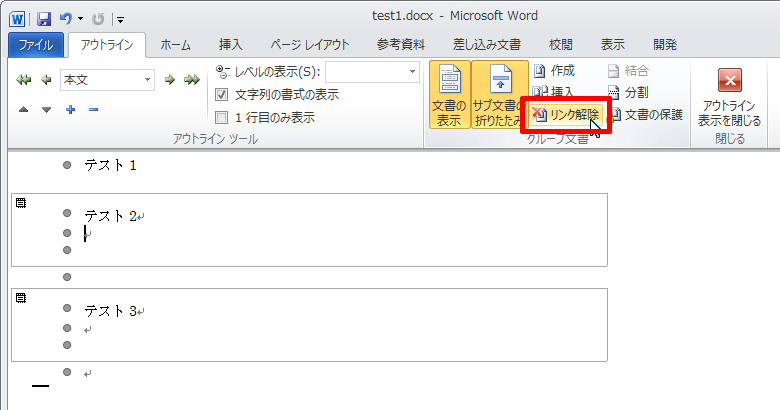Toggle 文字列の書式の表示 checkbox

click(x=223, y=95)
